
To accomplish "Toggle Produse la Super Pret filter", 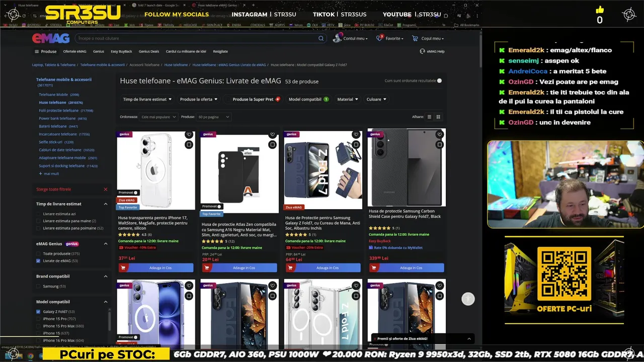I will pos(253,99).
